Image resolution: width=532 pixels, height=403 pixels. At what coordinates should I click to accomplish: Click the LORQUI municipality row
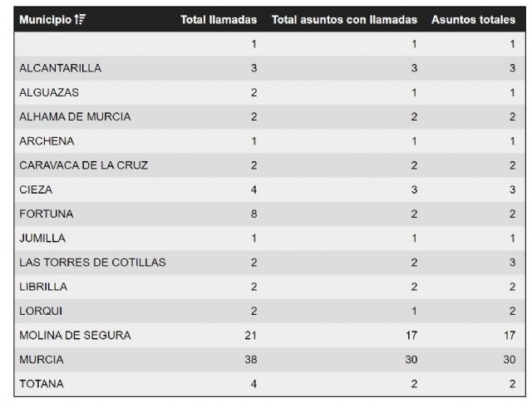[41, 311]
